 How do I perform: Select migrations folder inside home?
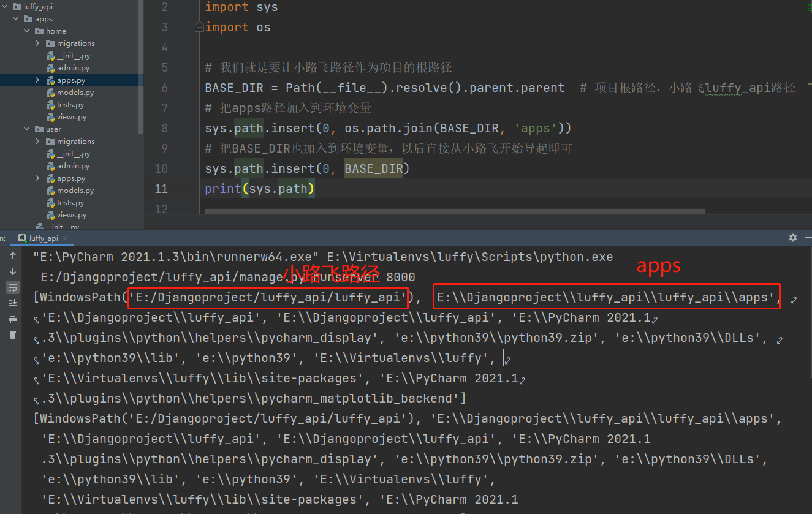(70, 43)
